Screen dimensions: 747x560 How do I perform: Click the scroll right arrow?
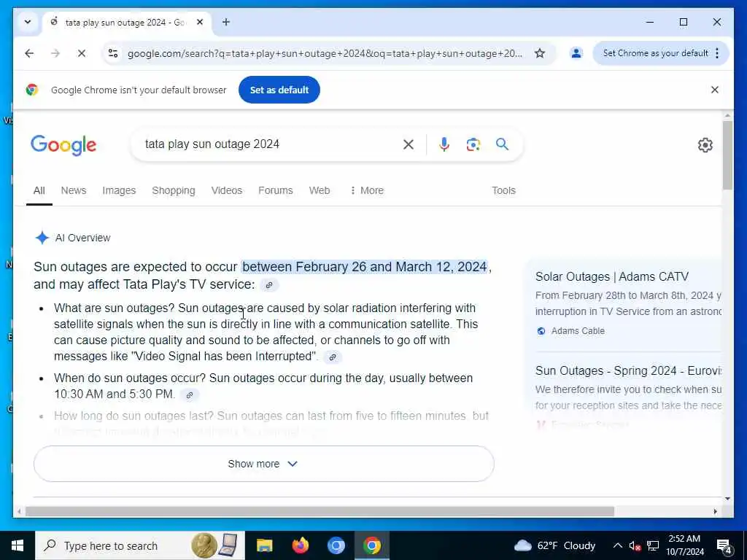click(715, 511)
